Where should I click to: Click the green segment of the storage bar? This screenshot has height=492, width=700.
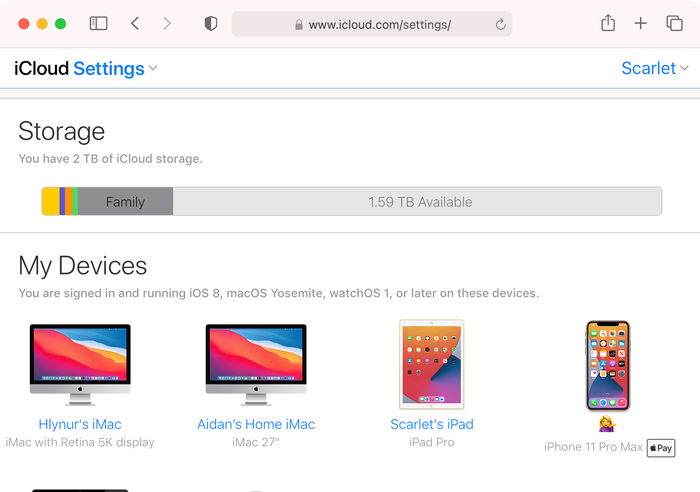[75, 201]
